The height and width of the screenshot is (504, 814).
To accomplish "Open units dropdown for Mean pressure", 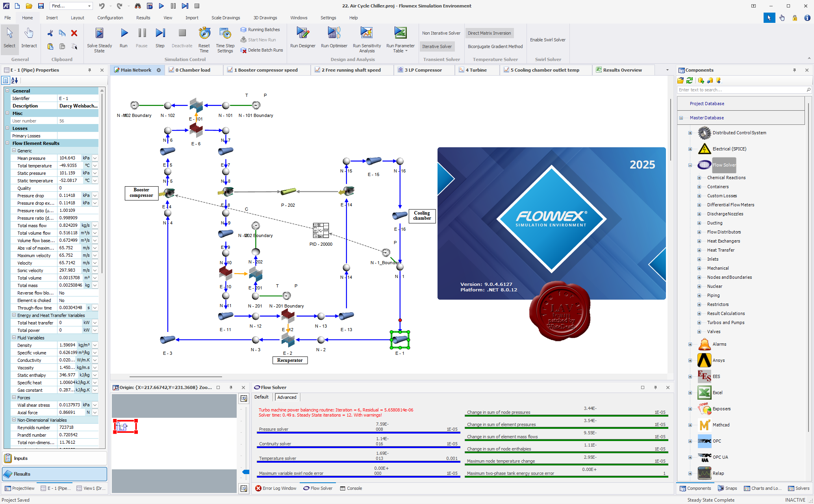I will pyautogui.click(x=95, y=158).
